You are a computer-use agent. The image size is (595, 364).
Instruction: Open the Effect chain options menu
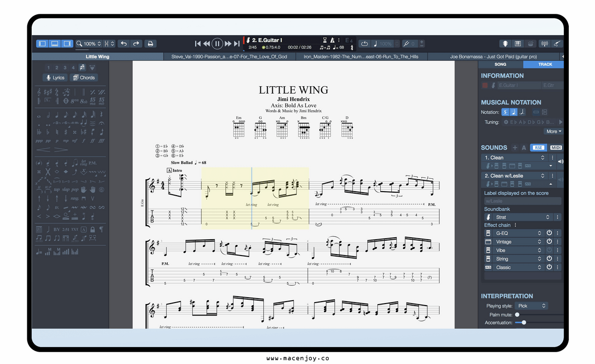coord(516,225)
